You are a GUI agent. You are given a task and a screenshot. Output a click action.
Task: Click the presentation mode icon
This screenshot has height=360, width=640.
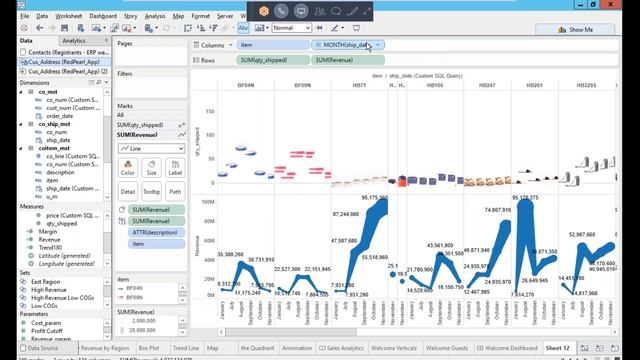click(356, 28)
